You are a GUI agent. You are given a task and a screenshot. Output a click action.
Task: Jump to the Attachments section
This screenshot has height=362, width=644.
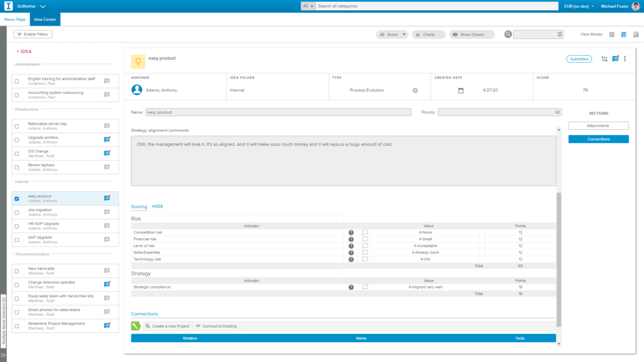(598, 125)
